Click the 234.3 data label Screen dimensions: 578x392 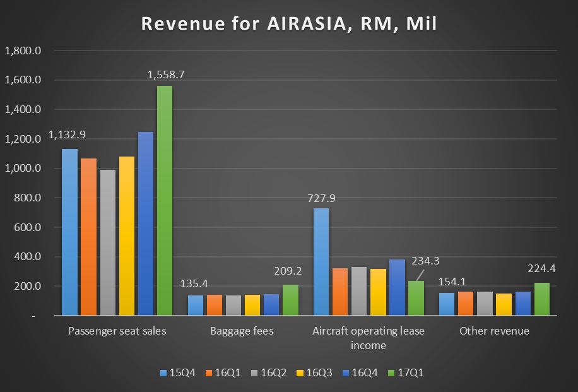point(425,261)
